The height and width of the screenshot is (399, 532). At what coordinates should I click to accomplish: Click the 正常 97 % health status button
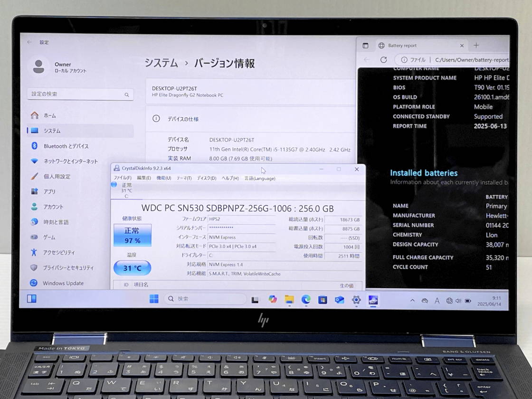tap(133, 235)
